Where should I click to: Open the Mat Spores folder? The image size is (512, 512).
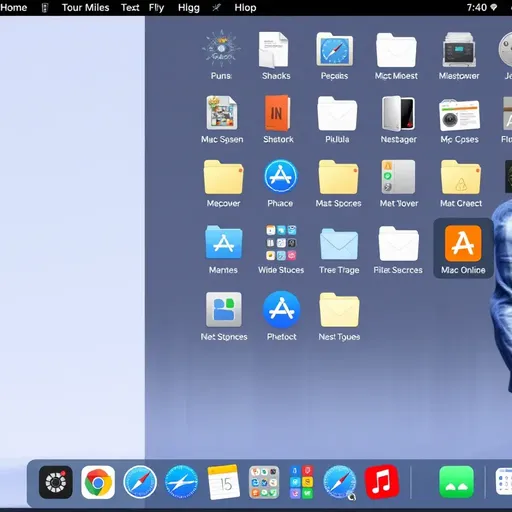[x=338, y=177]
